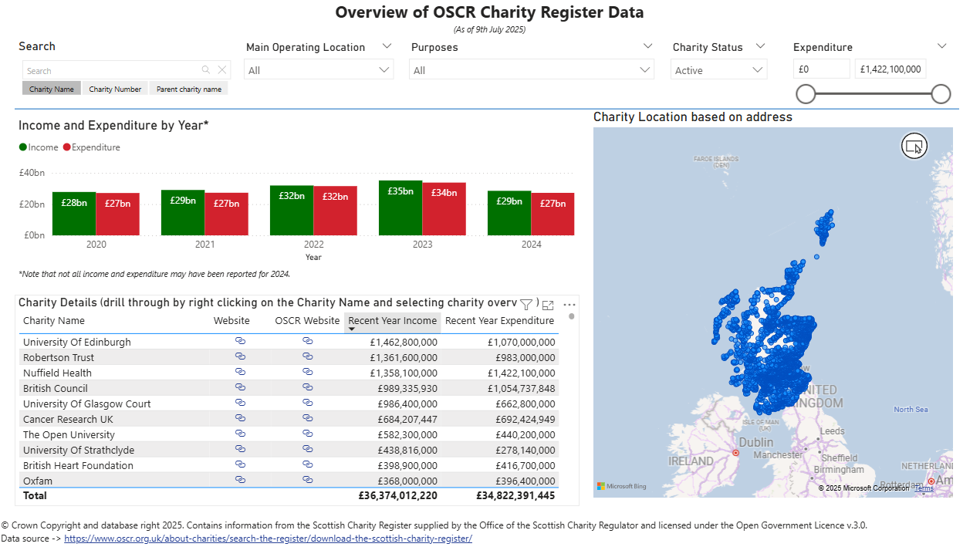Activate focus mode on Charity Details table

point(548,305)
